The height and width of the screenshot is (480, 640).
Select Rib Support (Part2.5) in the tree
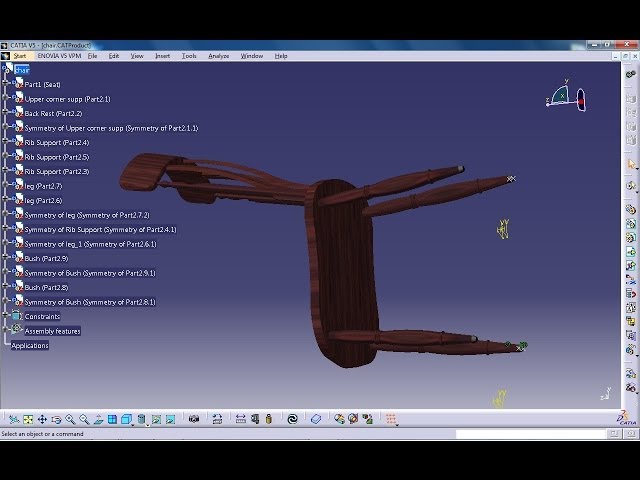click(x=57, y=157)
